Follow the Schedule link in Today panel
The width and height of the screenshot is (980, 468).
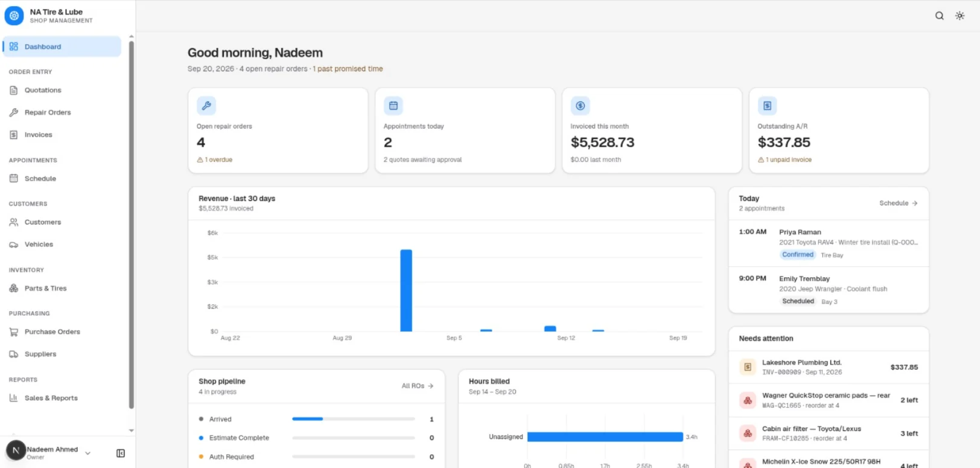(899, 203)
